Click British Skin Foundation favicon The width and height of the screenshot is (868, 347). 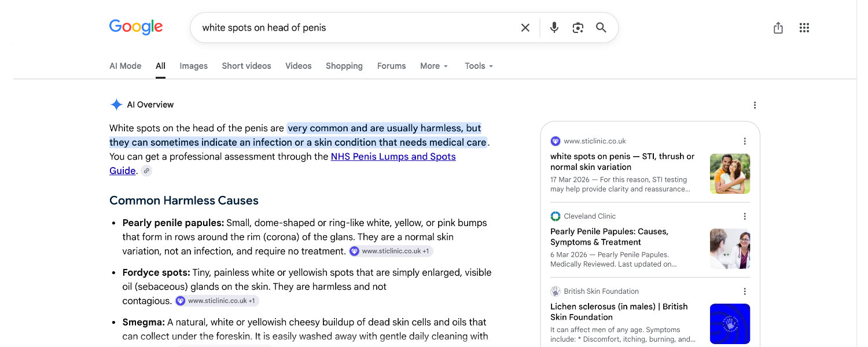pos(556,291)
